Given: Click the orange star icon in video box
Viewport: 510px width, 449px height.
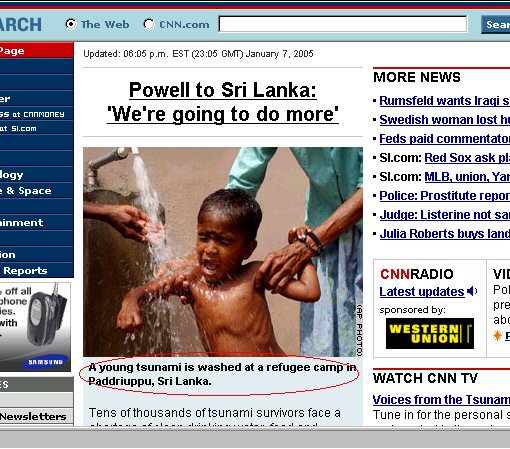Looking at the screenshot, I should point(497,335).
